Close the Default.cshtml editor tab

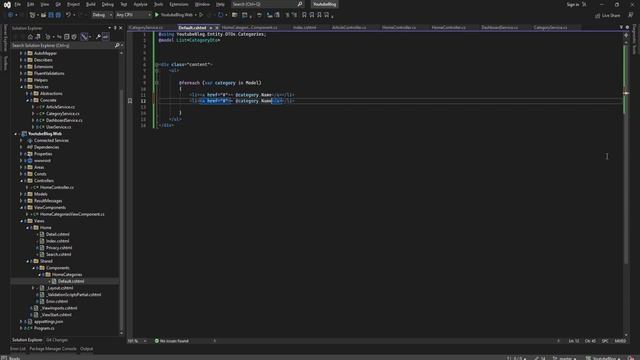pyautogui.click(x=217, y=27)
